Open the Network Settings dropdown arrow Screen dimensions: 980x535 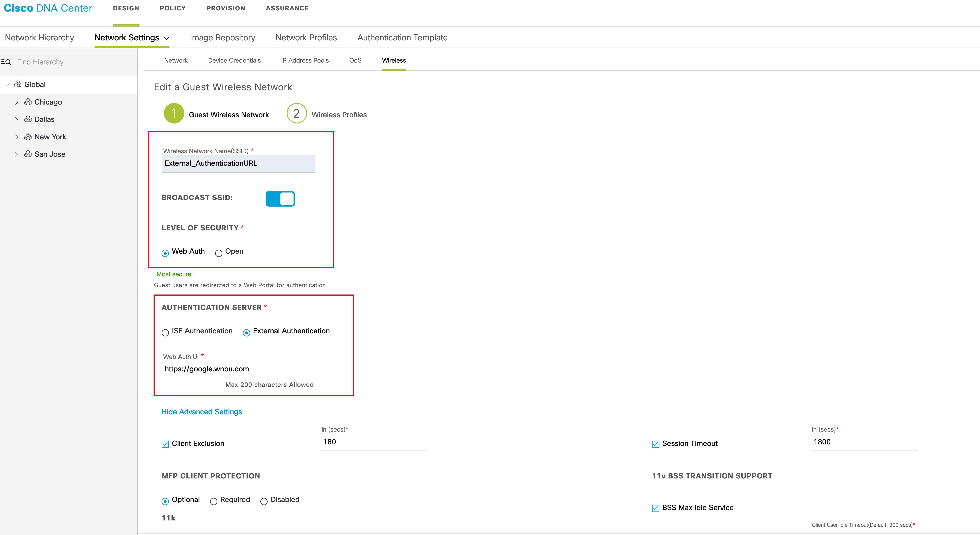coord(166,38)
